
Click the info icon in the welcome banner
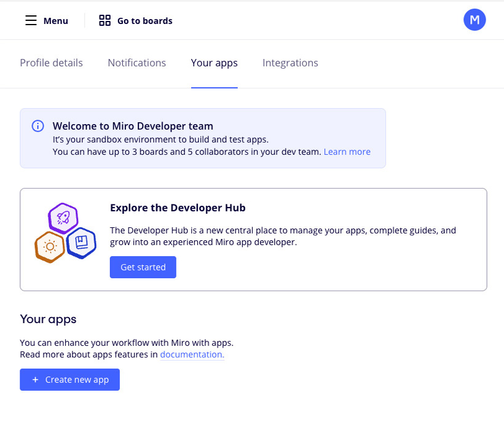(37, 126)
